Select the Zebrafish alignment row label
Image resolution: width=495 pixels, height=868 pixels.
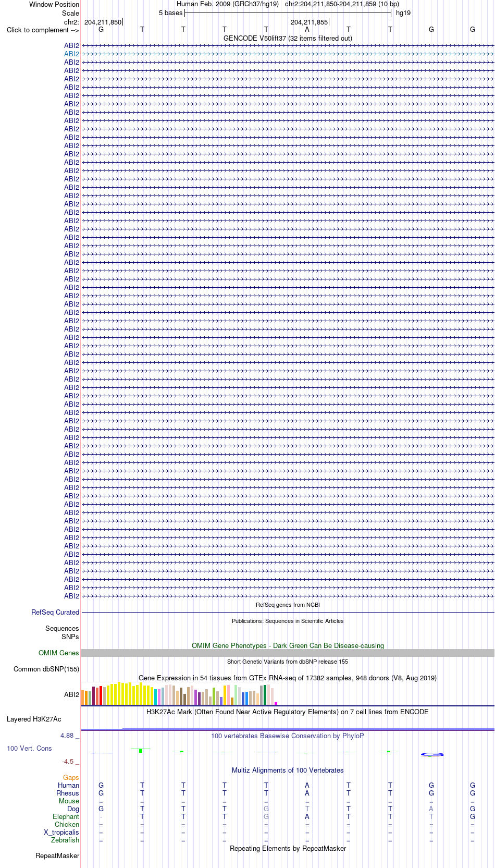coord(65,840)
